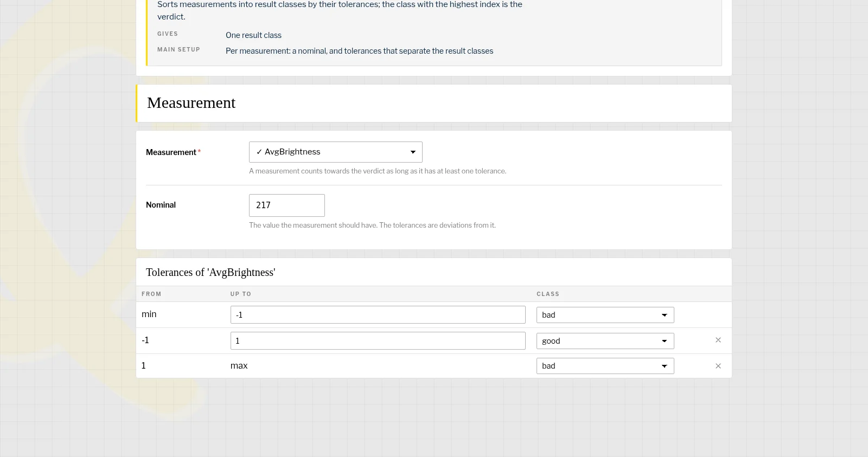Click the 'CLASS' column header
The image size is (868, 457).
tap(548, 294)
